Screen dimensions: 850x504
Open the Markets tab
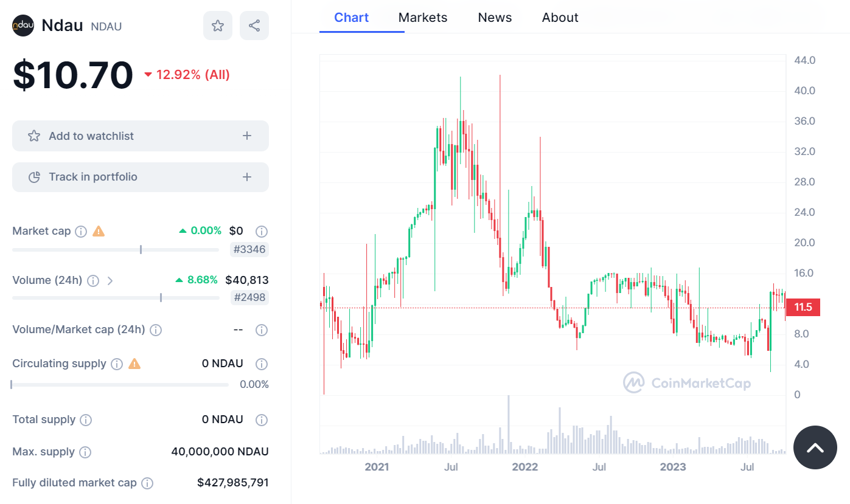click(x=423, y=18)
